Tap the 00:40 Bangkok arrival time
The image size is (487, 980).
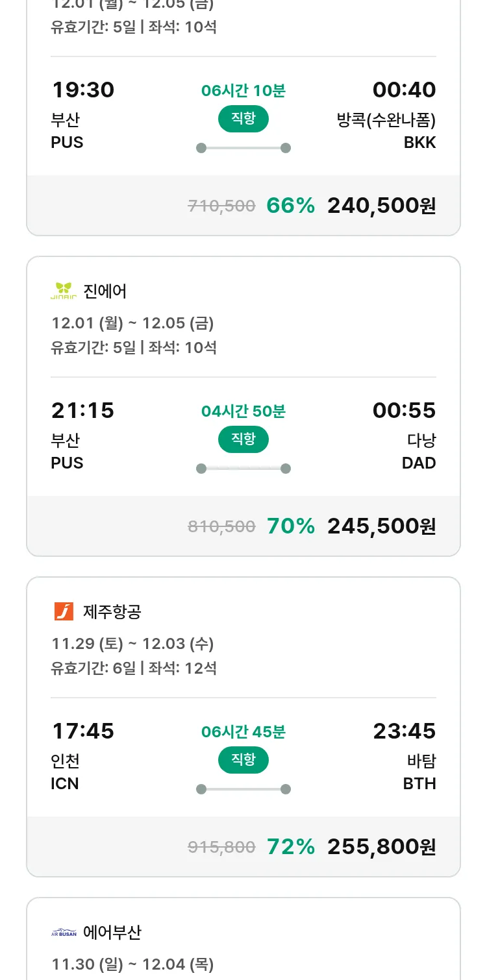(404, 90)
